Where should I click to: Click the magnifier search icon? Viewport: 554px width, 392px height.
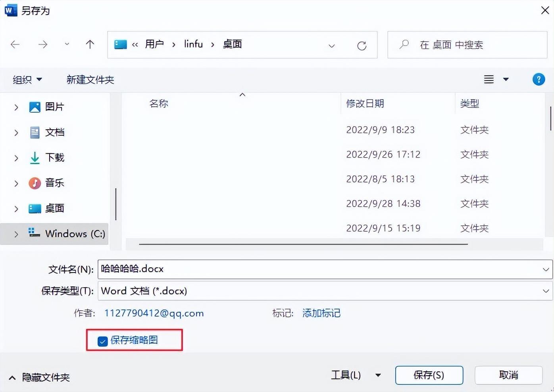tap(404, 44)
